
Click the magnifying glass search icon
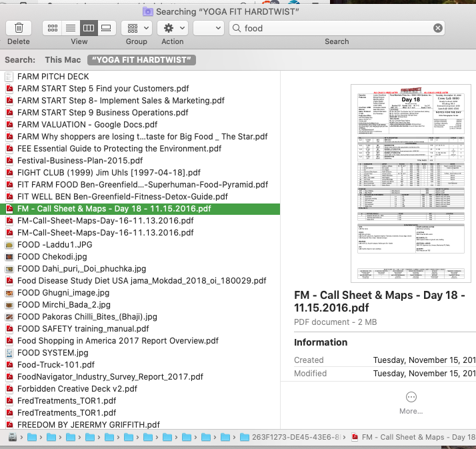pos(237,28)
